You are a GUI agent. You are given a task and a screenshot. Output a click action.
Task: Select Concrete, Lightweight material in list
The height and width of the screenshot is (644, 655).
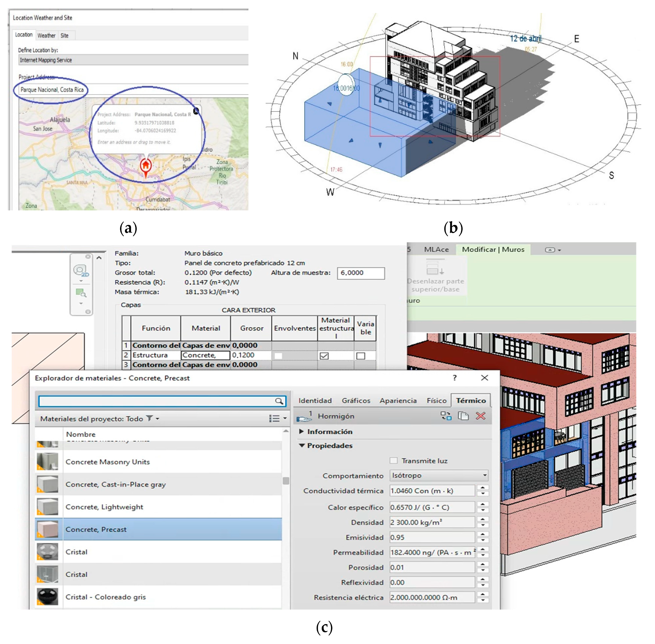pos(104,507)
